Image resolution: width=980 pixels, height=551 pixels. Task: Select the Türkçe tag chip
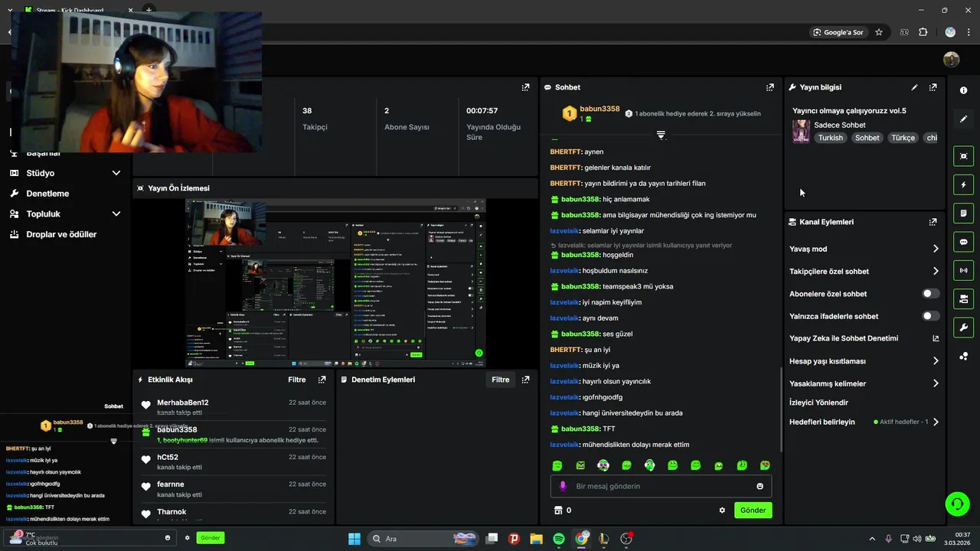[903, 138]
